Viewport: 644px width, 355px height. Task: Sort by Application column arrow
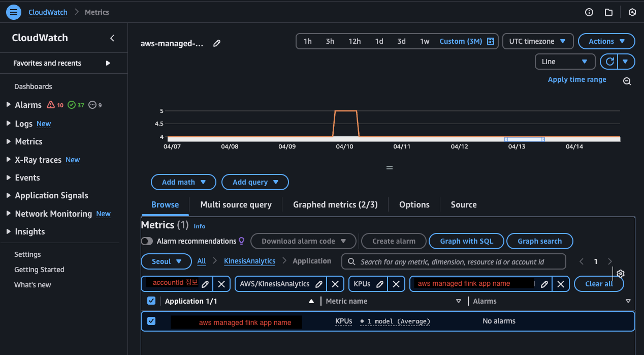(311, 301)
